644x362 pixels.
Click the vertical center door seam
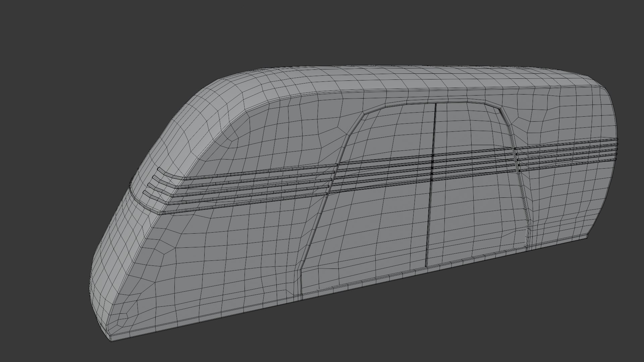(x=431, y=185)
